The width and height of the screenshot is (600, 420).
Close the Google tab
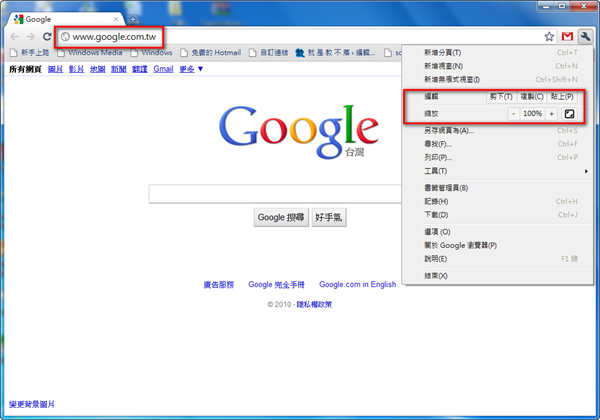click(x=116, y=19)
